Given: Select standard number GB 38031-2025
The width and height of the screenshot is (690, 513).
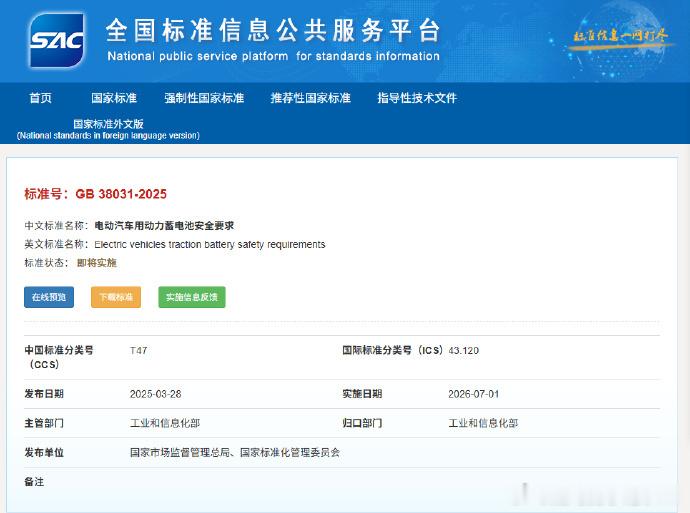Looking at the screenshot, I should pyautogui.click(x=121, y=194).
